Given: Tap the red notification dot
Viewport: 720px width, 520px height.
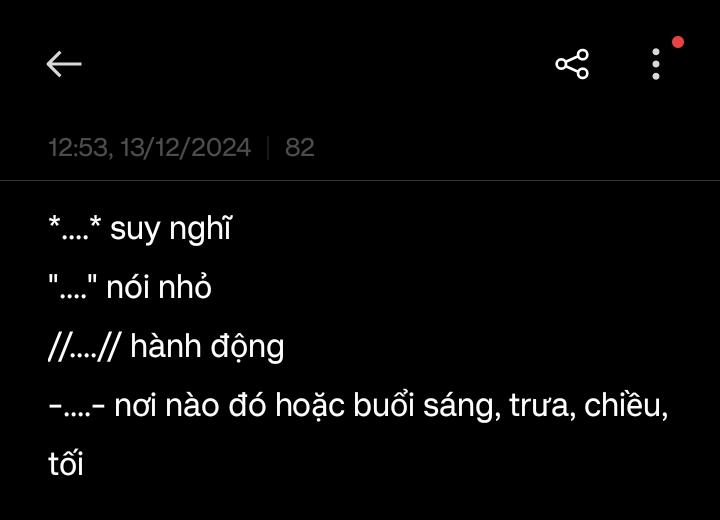Looking at the screenshot, I should coord(678,42).
